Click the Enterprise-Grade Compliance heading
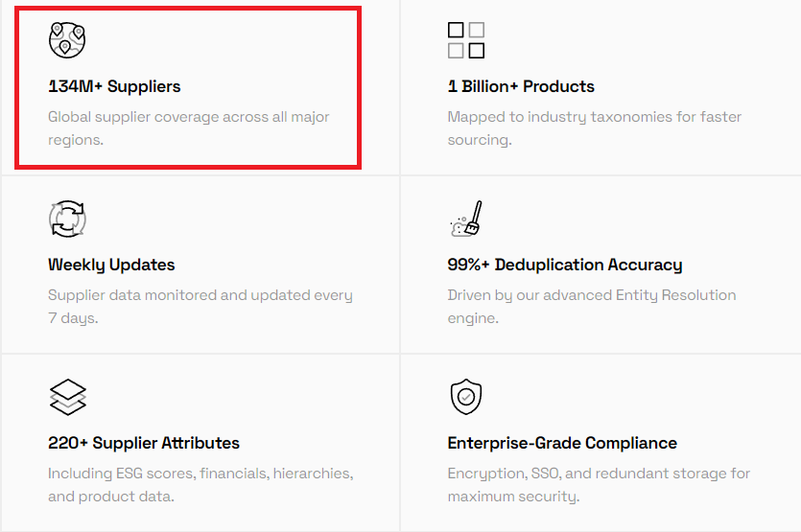This screenshot has height=532, width=801. pyautogui.click(x=562, y=443)
